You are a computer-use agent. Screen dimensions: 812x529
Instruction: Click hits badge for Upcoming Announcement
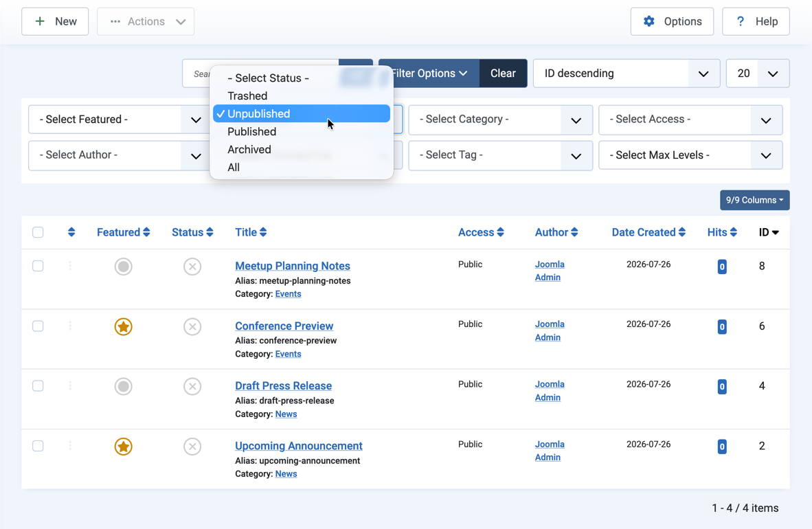click(722, 446)
